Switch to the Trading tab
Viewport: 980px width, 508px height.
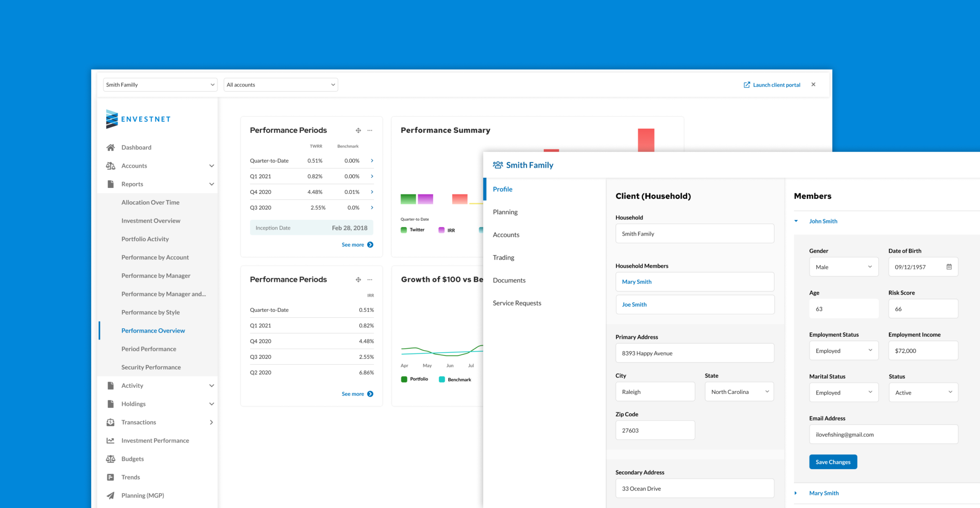tap(503, 257)
